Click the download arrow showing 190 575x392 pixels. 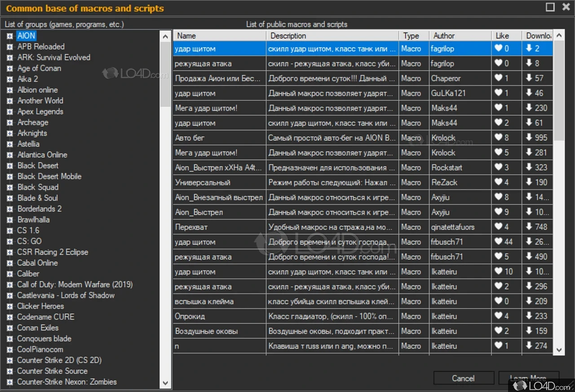529,182
